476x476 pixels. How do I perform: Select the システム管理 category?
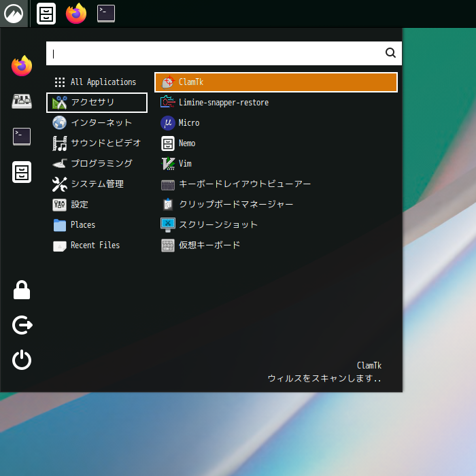pyautogui.click(x=97, y=184)
